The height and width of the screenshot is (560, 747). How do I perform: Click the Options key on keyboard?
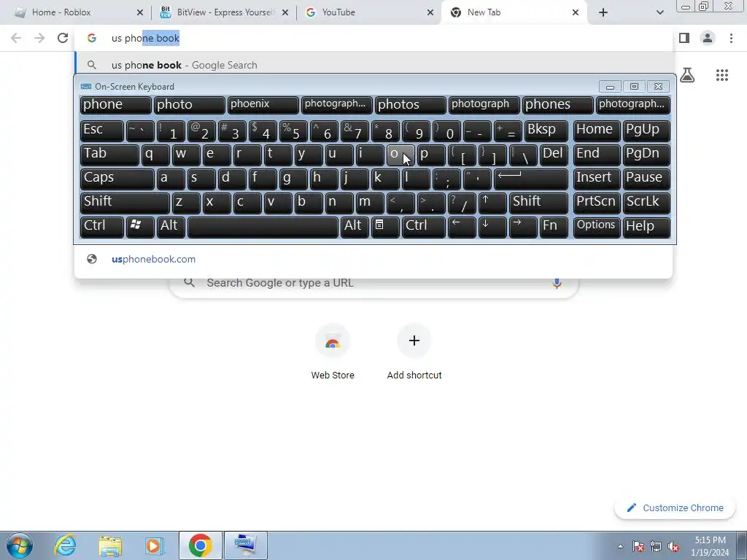pyautogui.click(x=597, y=227)
